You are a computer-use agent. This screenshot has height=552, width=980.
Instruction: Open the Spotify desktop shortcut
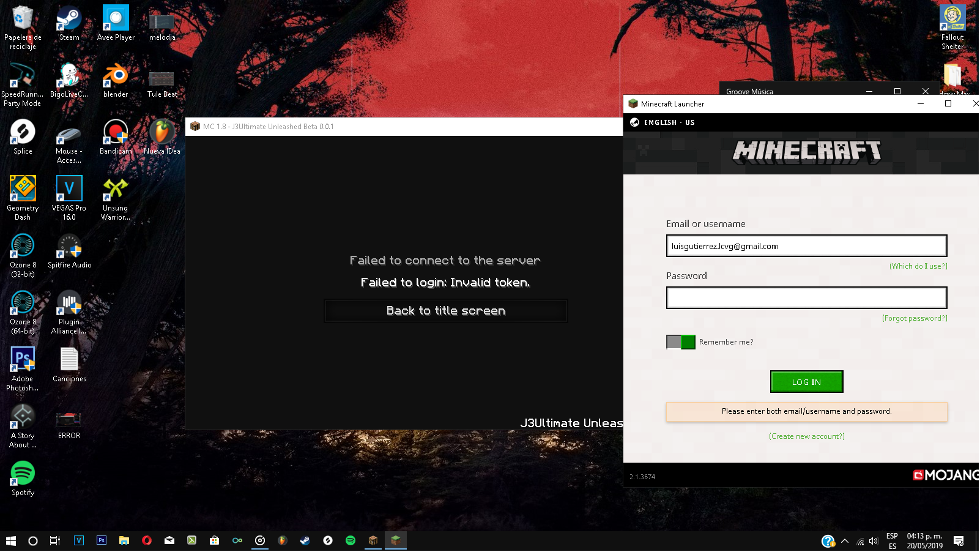point(23,479)
